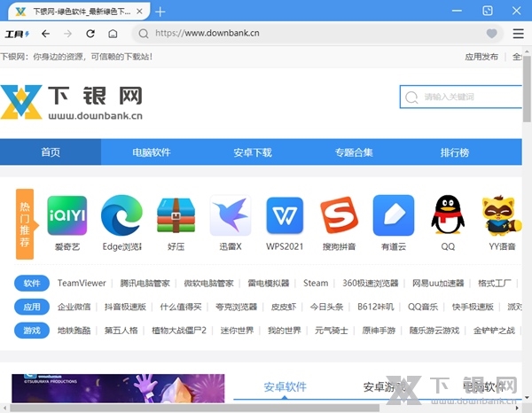Bookmark page with the heart icon

pyautogui.click(x=491, y=33)
